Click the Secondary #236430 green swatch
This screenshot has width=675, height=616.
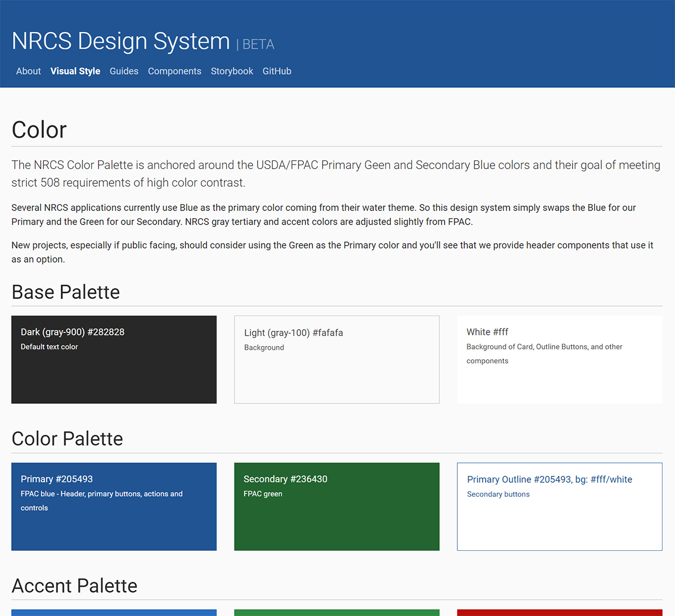336,506
